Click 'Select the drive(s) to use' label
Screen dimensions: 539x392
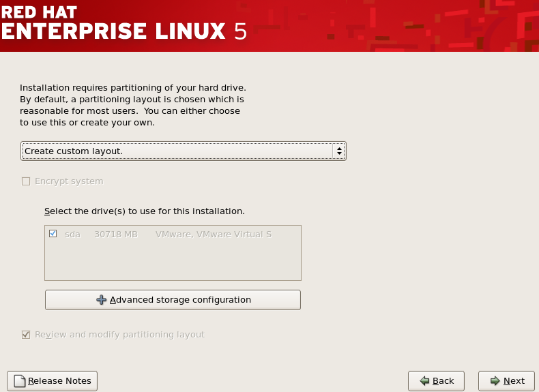(x=145, y=211)
